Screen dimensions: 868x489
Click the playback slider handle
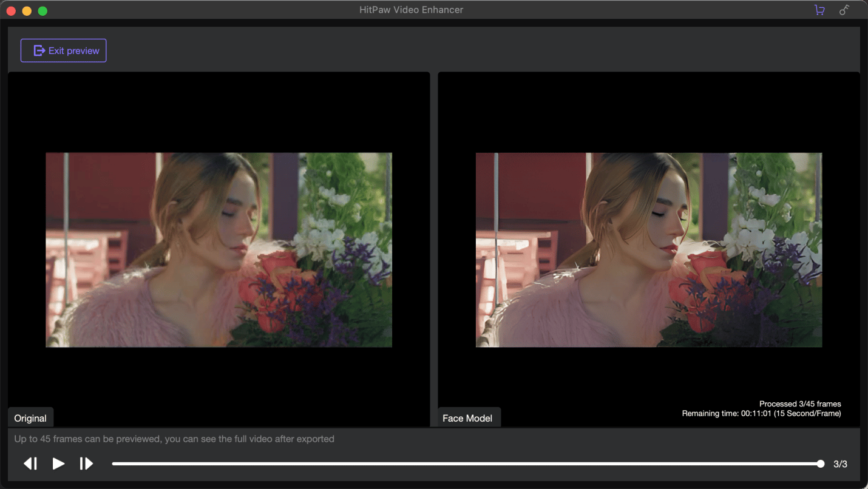821,464
